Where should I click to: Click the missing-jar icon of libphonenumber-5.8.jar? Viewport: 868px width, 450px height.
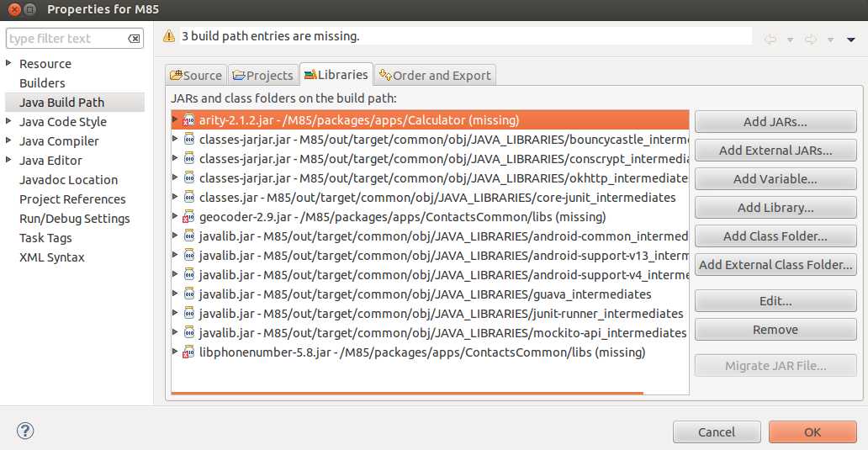coord(188,352)
